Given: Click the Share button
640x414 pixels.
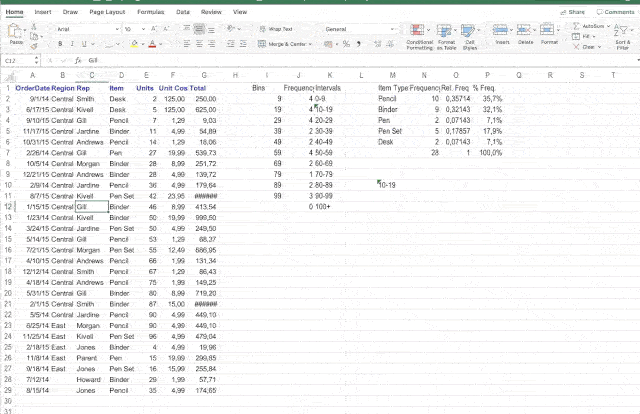Looking at the screenshot, I should (x=573, y=12).
